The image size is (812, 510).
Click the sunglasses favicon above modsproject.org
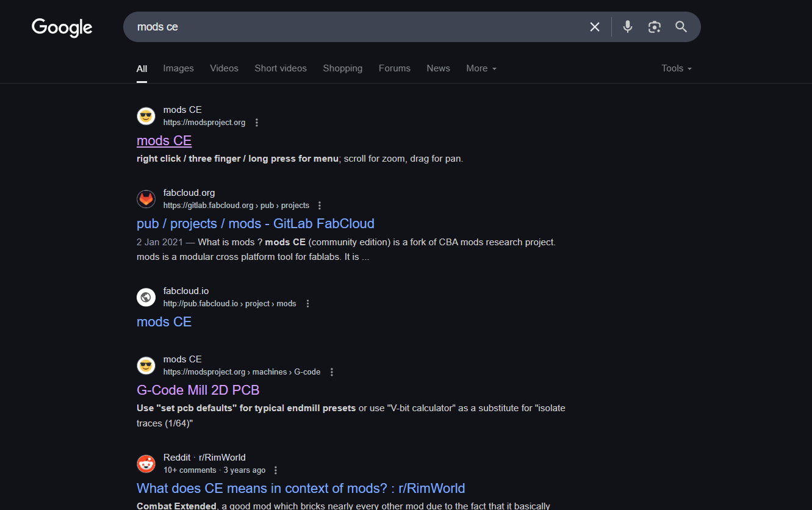tap(146, 116)
